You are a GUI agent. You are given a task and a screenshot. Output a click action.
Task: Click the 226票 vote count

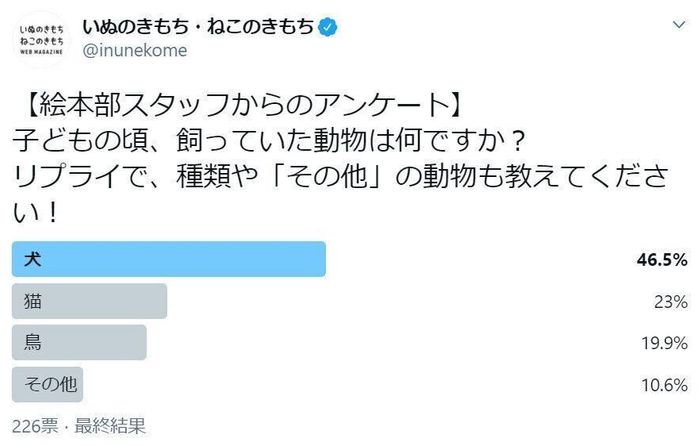tap(34, 424)
